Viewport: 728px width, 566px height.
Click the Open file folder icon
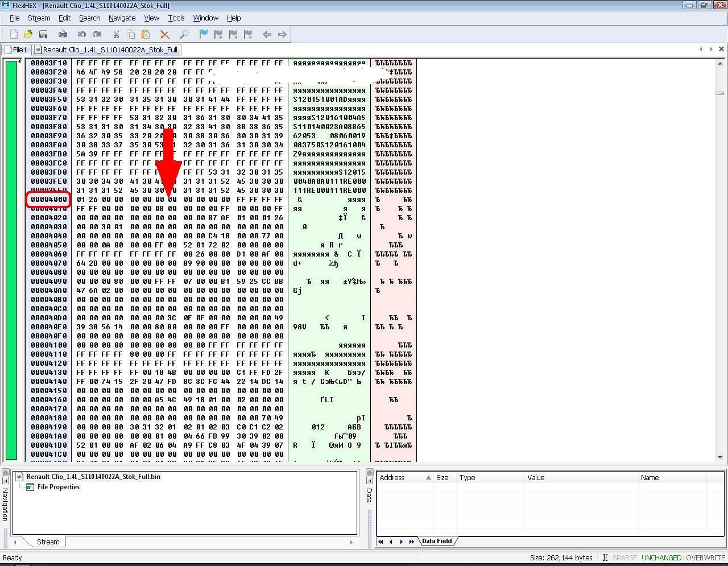point(28,34)
